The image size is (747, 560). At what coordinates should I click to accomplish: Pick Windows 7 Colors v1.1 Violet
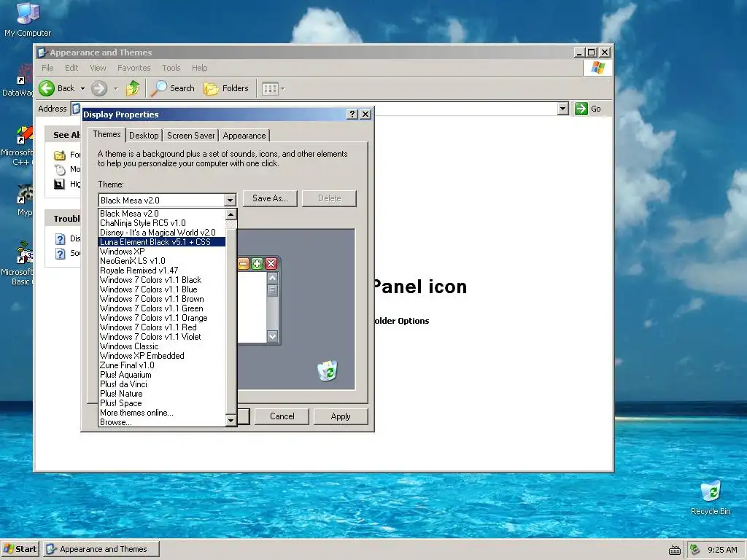click(x=161, y=337)
